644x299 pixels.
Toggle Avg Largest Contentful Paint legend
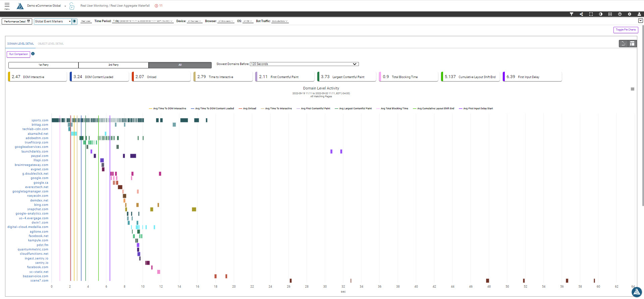[353, 109]
